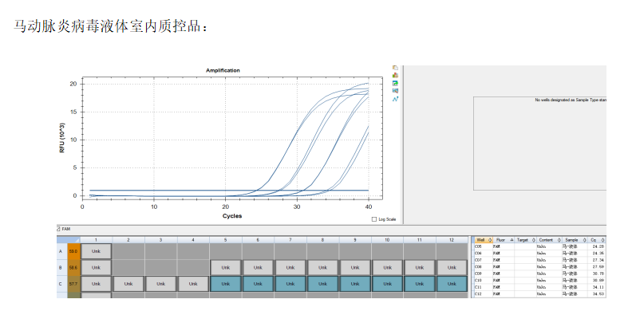Click highlighted well C5
644x311 pixels.
226,284
